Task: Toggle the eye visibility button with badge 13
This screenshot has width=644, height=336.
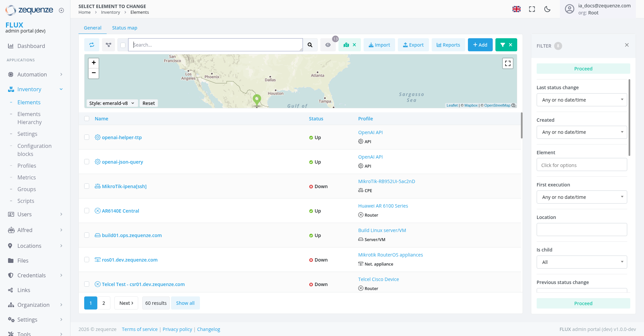Action: pos(328,45)
